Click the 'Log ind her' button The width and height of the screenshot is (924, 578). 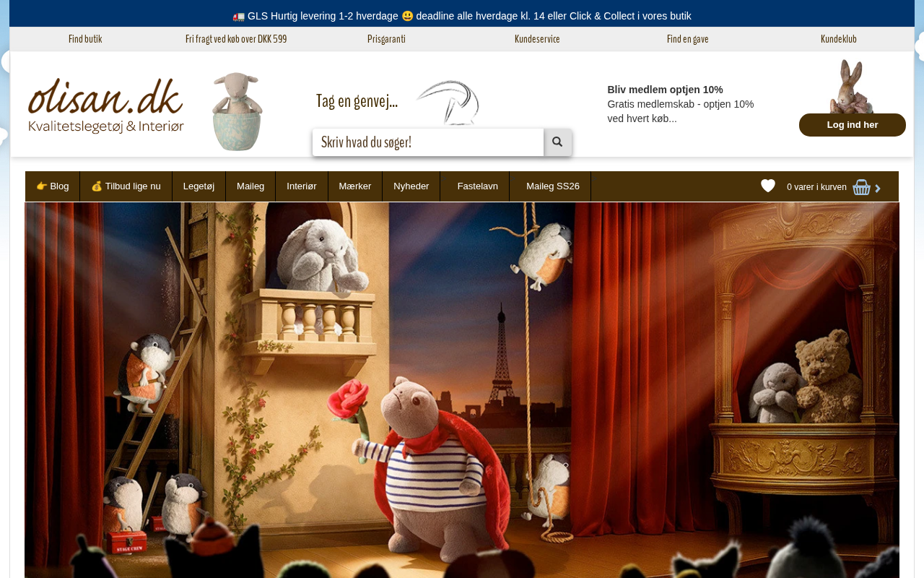pos(853,125)
